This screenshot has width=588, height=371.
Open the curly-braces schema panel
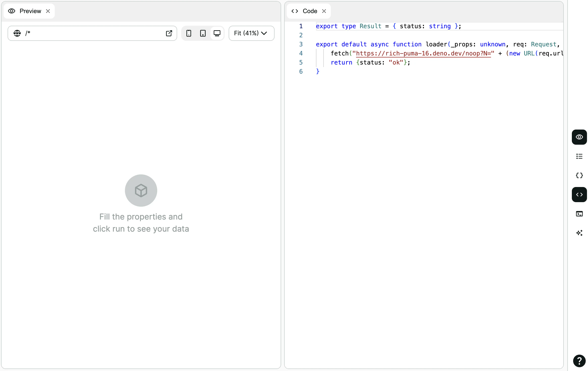click(579, 175)
